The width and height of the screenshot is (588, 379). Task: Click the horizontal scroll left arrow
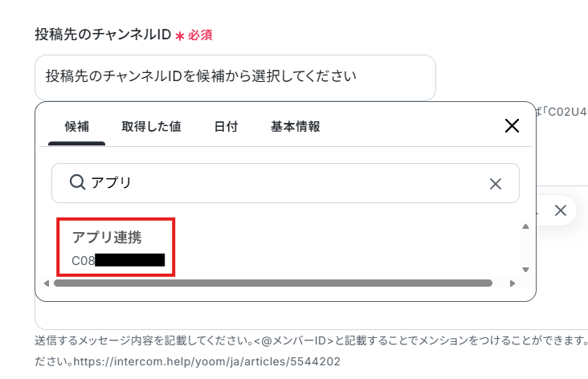coord(47,283)
